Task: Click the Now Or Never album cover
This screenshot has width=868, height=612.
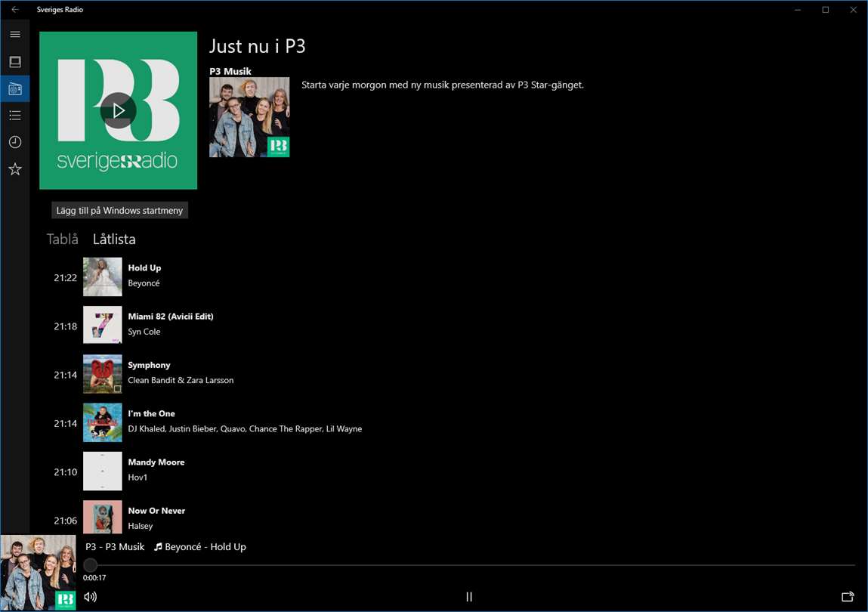Action: tap(103, 517)
